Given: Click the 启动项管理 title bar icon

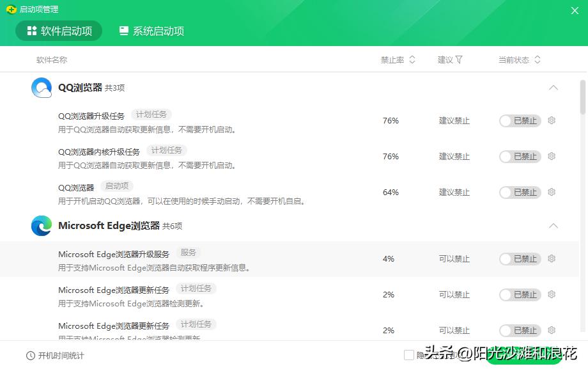Looking at the screenshot, I should [12, 10].
